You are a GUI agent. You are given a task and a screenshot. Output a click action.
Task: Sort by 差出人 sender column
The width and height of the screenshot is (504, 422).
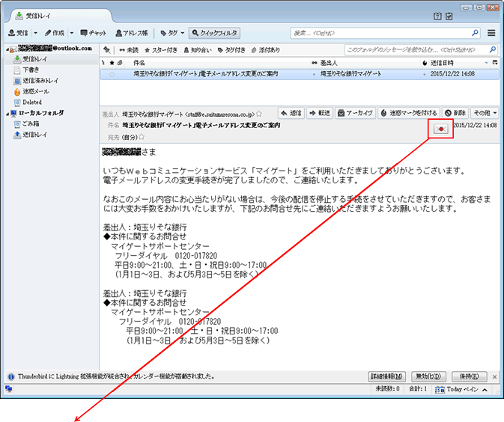coord(329,63)
